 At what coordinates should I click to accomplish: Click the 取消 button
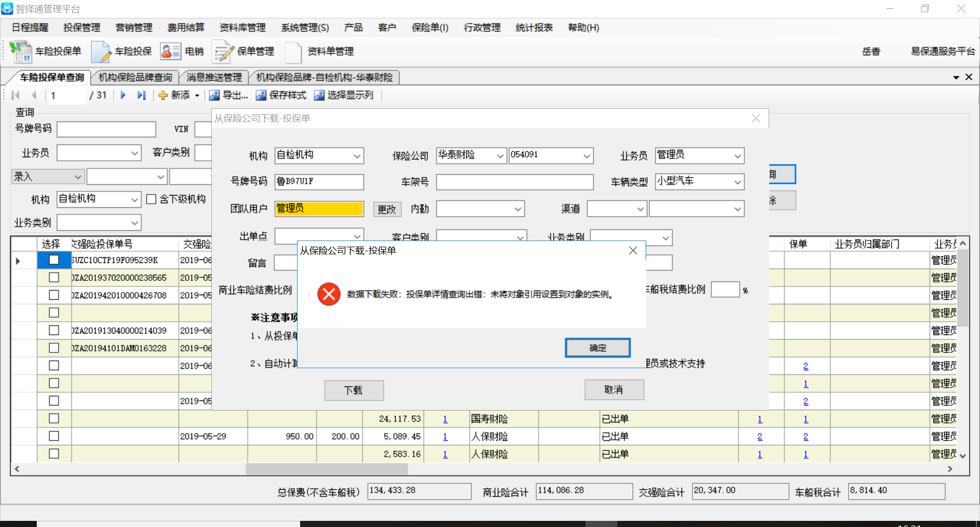click(x=614, y=390)
